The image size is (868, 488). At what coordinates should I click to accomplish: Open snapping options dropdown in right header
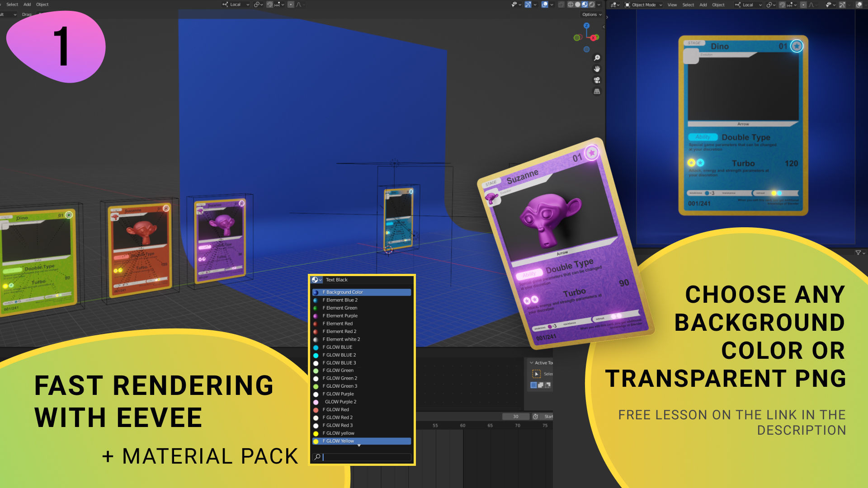coord(792,5)
